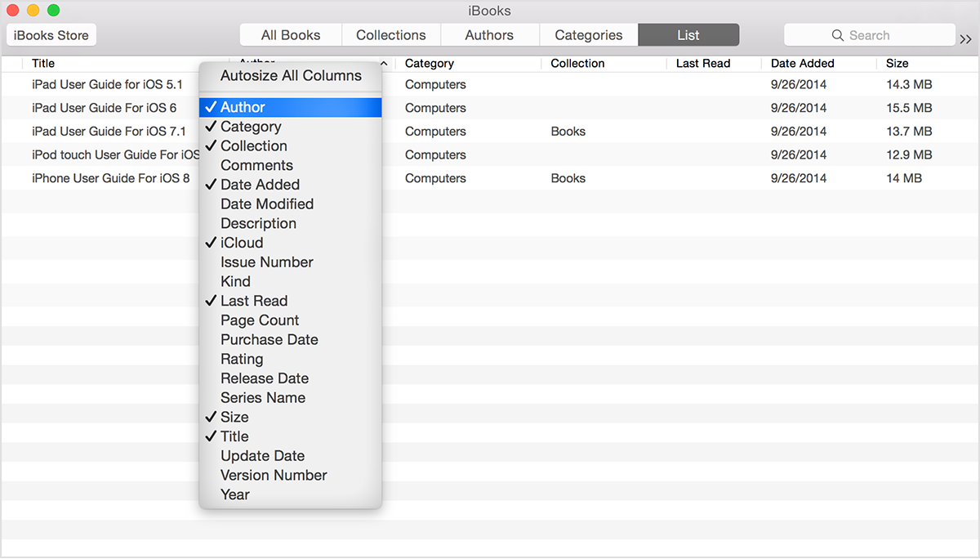
Task: Uncheck Author column in menu
Action: click(x=290, y=107)
